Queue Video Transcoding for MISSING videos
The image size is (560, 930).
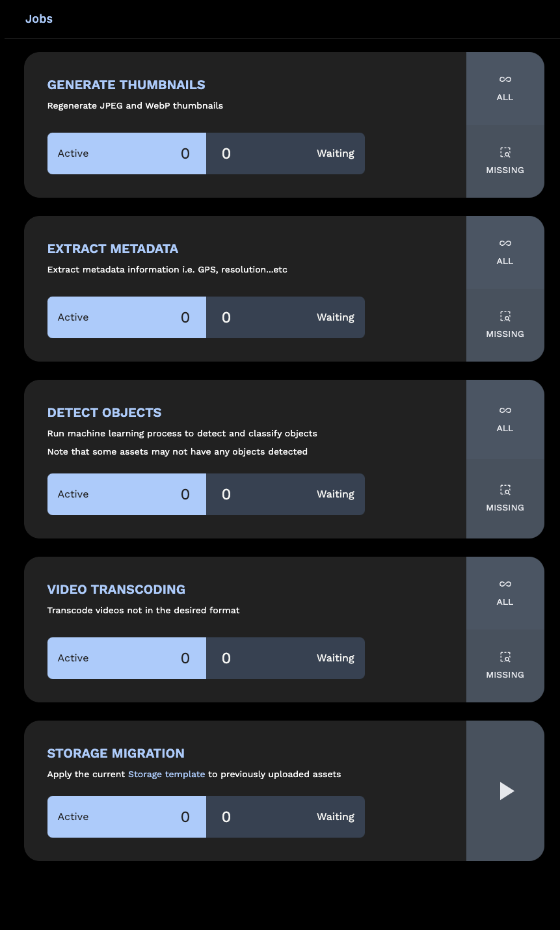tap(505, 666)
